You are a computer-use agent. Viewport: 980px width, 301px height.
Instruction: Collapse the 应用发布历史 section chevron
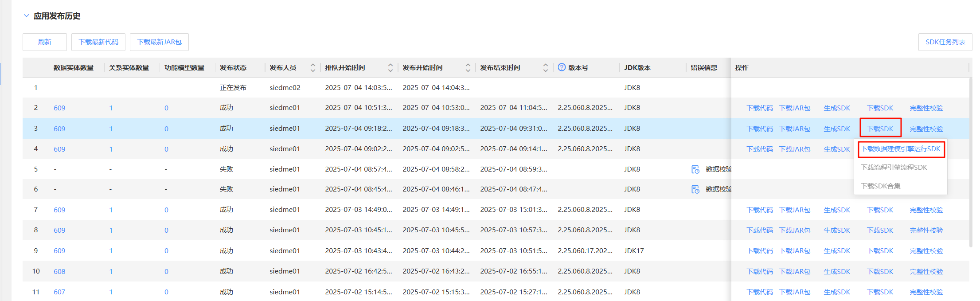pos(27,16)
